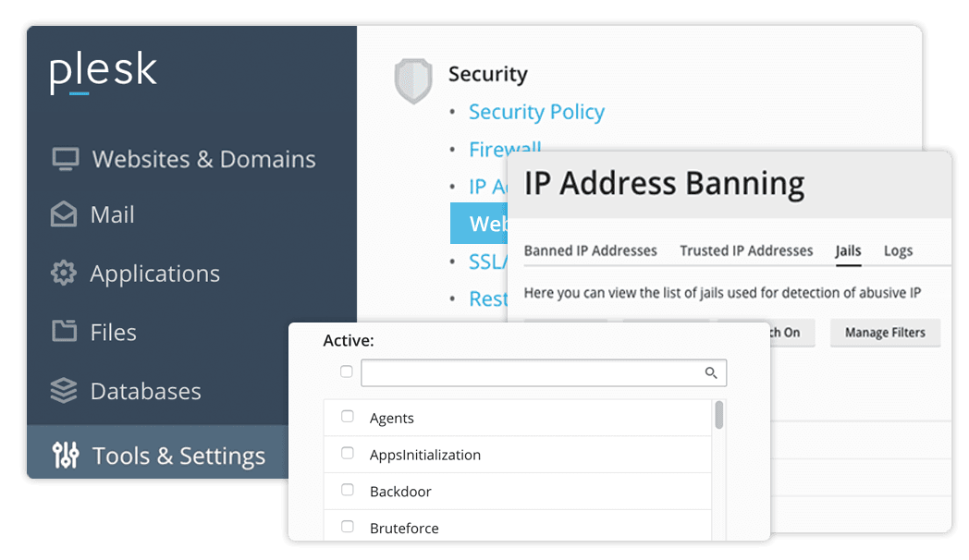Open the Trusted IP Addresses tab
969x560 pixels.
click(746, 250)
